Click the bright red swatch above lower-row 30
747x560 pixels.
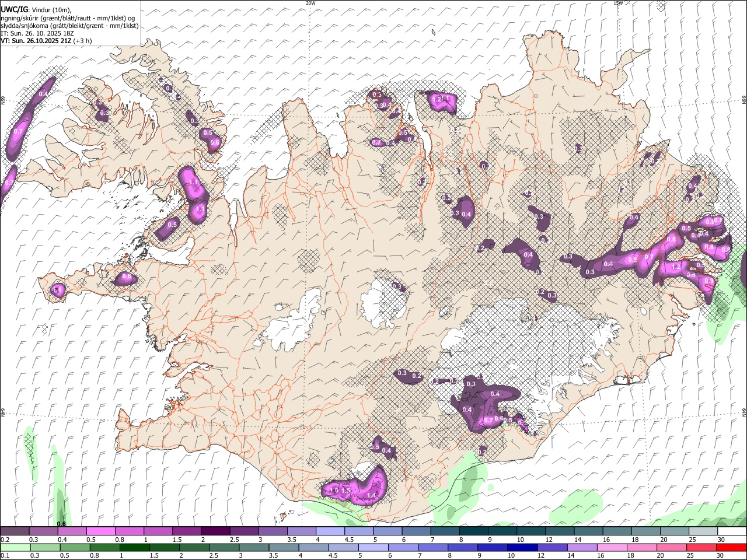click(x=731, y=547)
